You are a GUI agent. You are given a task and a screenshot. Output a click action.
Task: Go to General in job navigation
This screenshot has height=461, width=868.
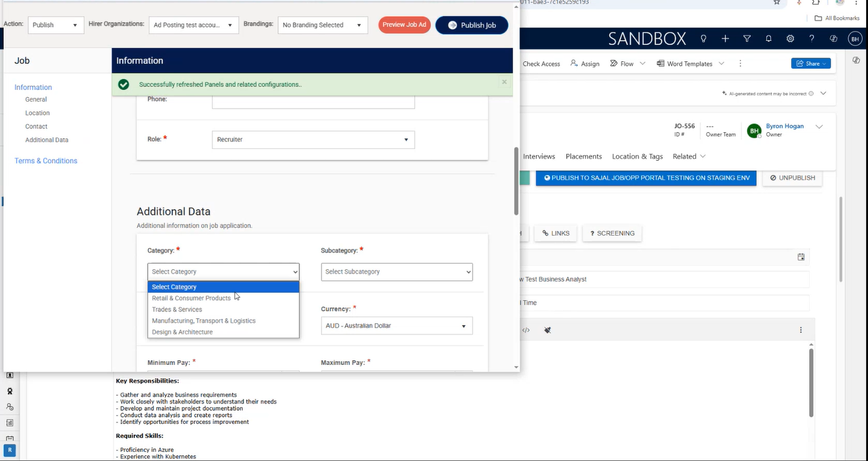[x=36, y=99]
